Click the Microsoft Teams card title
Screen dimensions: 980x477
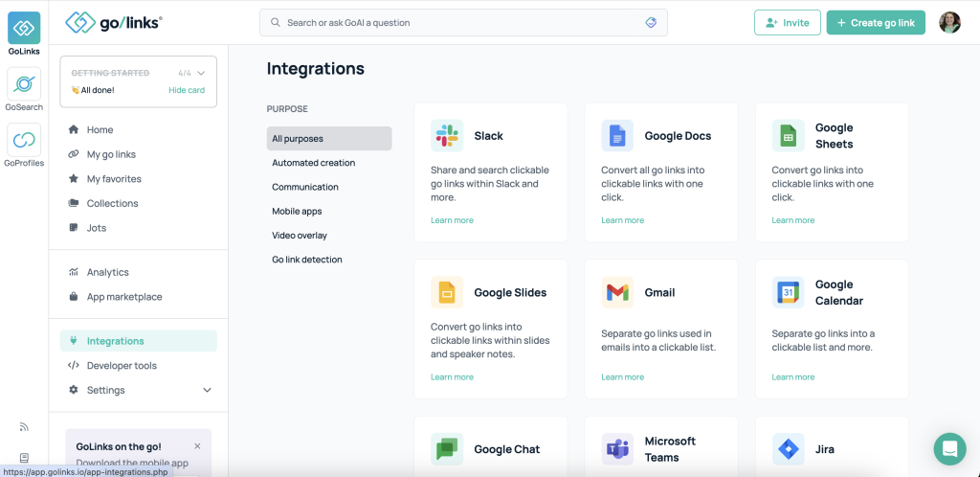(670, 449)
